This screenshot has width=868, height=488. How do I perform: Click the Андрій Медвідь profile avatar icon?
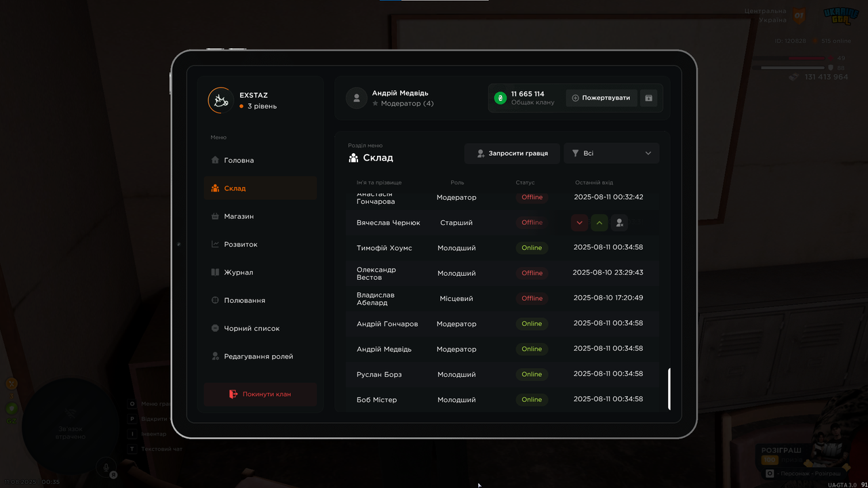point(357,98)
